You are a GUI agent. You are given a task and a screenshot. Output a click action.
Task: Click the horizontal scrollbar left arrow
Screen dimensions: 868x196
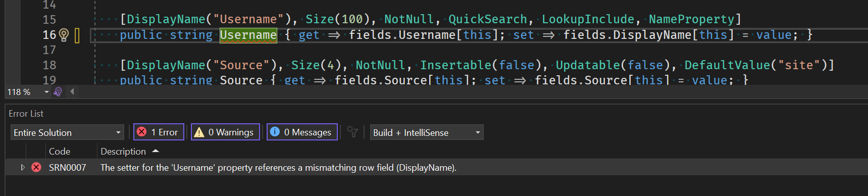(x=72, y=91)
